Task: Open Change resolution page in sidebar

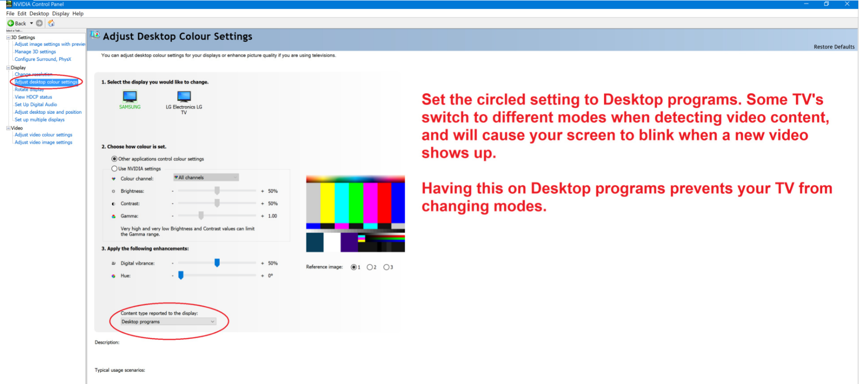Action: coord(33,74)
